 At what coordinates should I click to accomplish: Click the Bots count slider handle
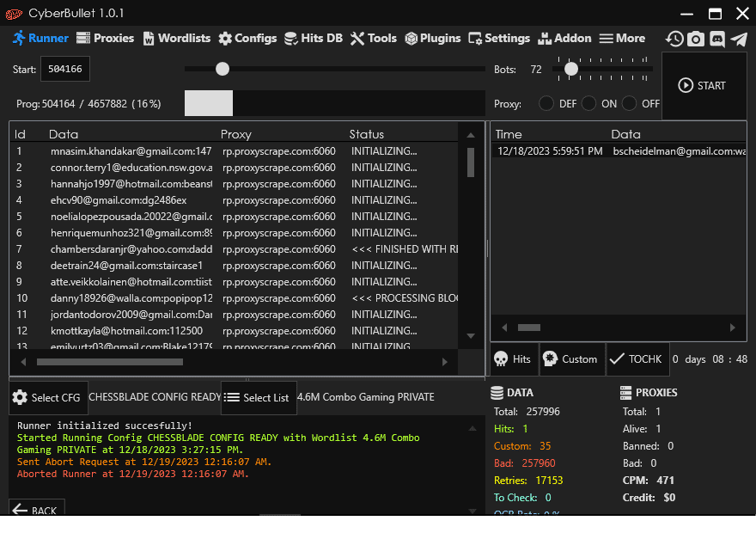[570, 69]
